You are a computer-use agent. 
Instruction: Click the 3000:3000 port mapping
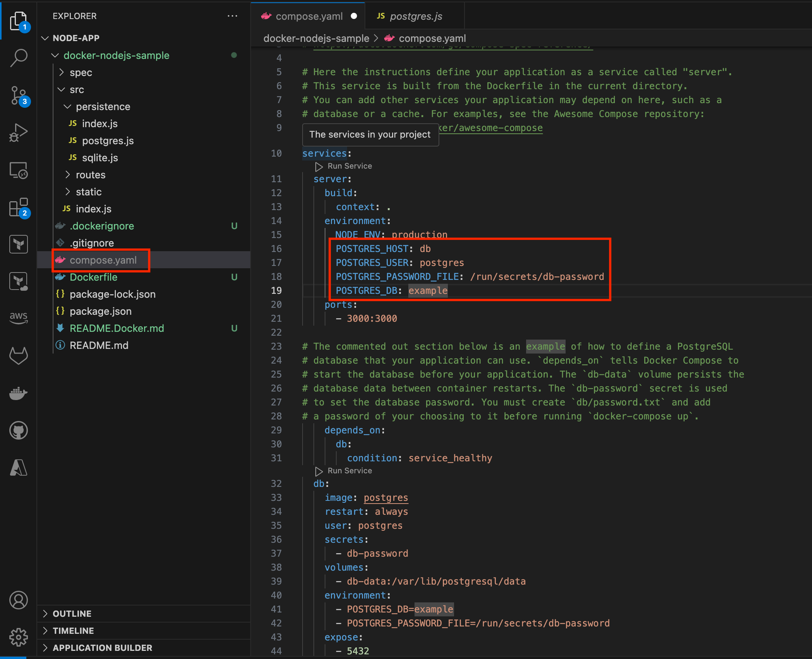[x=372, y=318]
